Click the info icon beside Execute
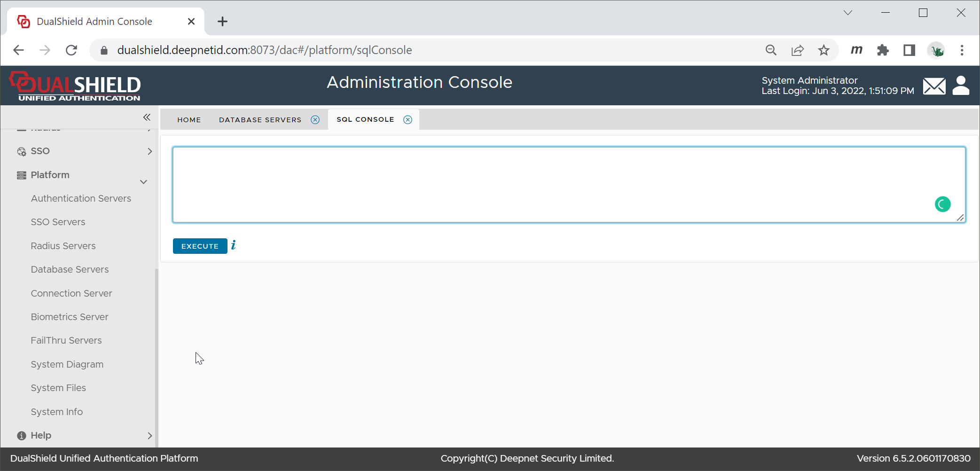 point(234,245)
